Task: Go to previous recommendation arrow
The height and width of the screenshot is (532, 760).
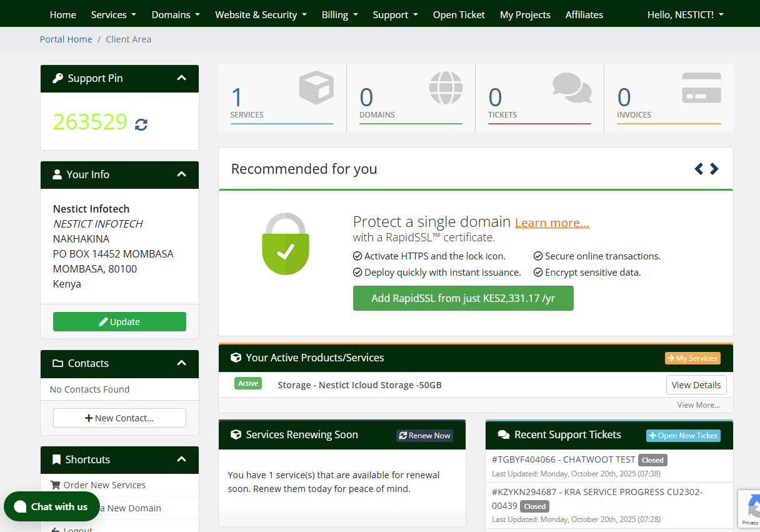Action: pyautogui.click(x=699, y=169)
